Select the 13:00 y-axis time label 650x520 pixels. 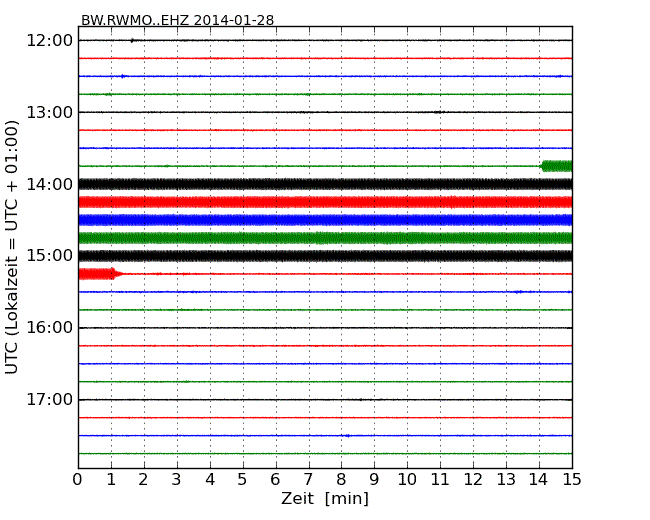(50, 112)
